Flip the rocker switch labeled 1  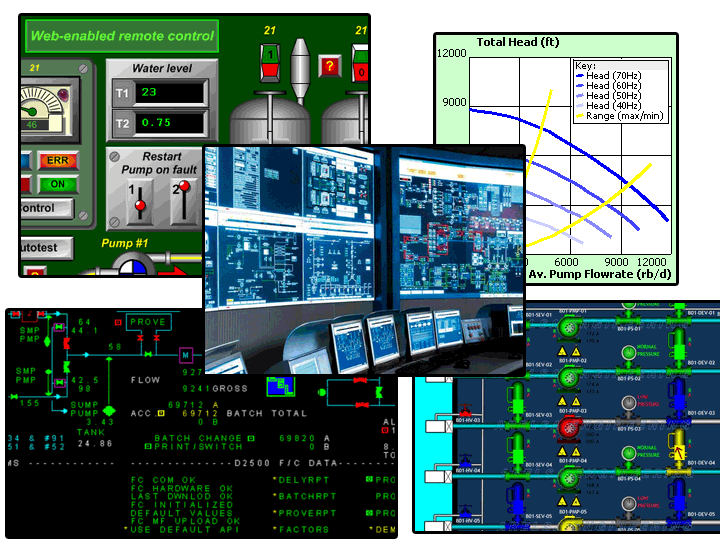tap(271, 61)
